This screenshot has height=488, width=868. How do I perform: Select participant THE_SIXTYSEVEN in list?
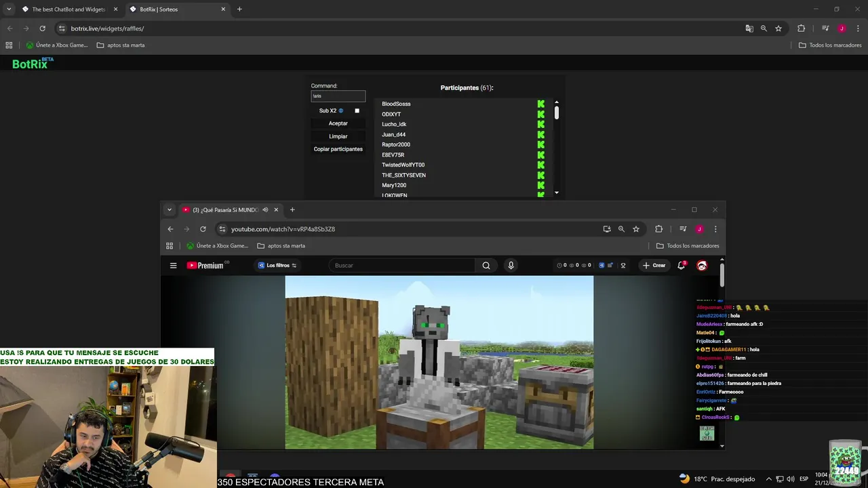403,175
